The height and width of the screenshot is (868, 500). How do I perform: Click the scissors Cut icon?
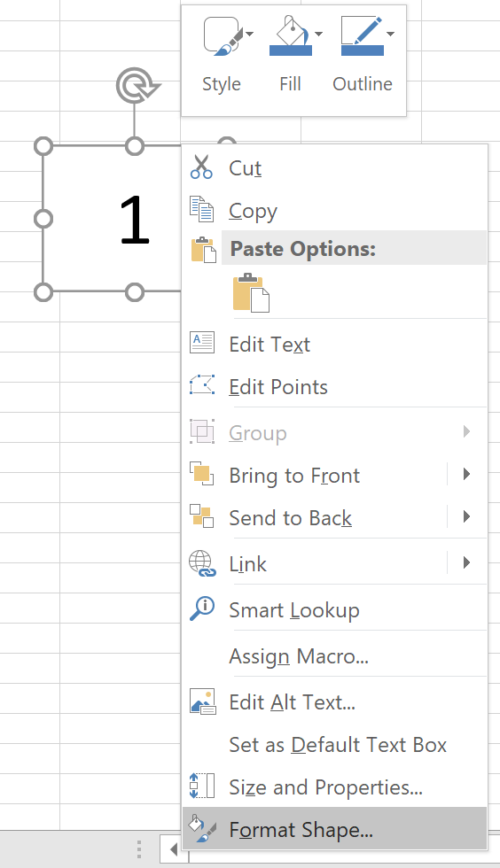point(201,167)
